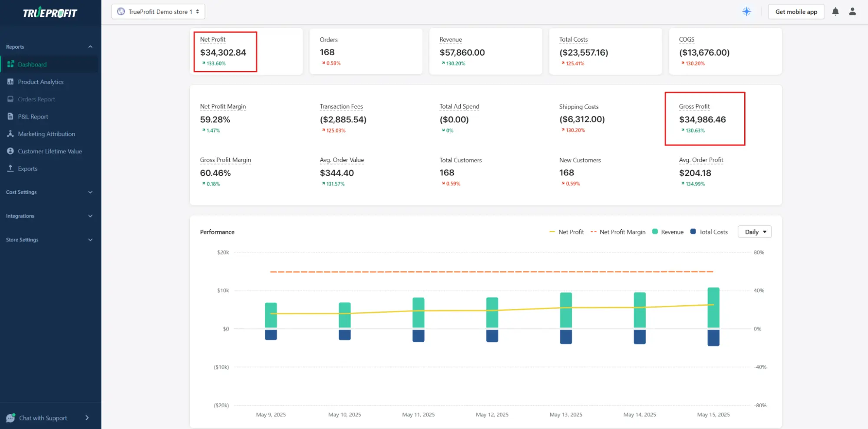Screen dimensions: 868x429
Task: Collapse the Reports section chevron
Action: point(90,46)
